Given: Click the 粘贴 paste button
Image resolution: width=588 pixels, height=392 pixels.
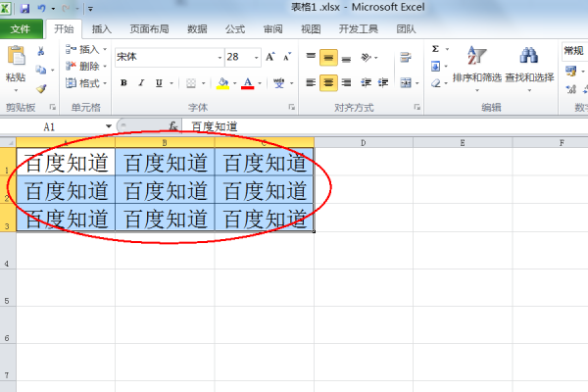Looking at the screenshot, I should click(16, 68).
